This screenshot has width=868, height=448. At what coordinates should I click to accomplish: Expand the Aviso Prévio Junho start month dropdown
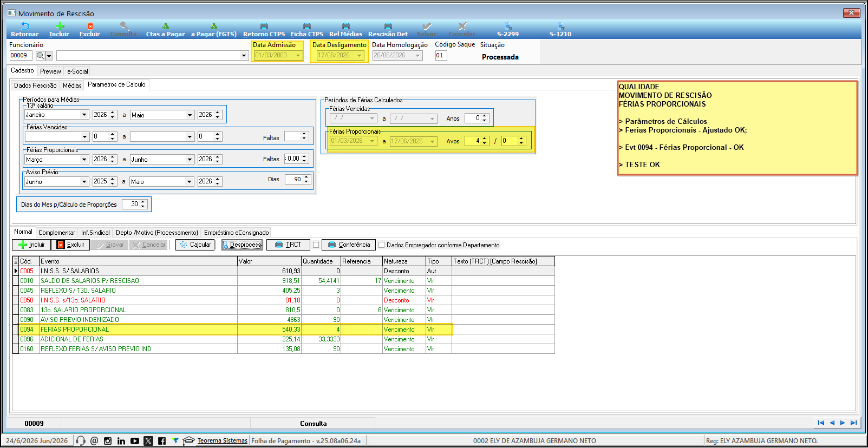pyautogui.click(x=84, y=182)
